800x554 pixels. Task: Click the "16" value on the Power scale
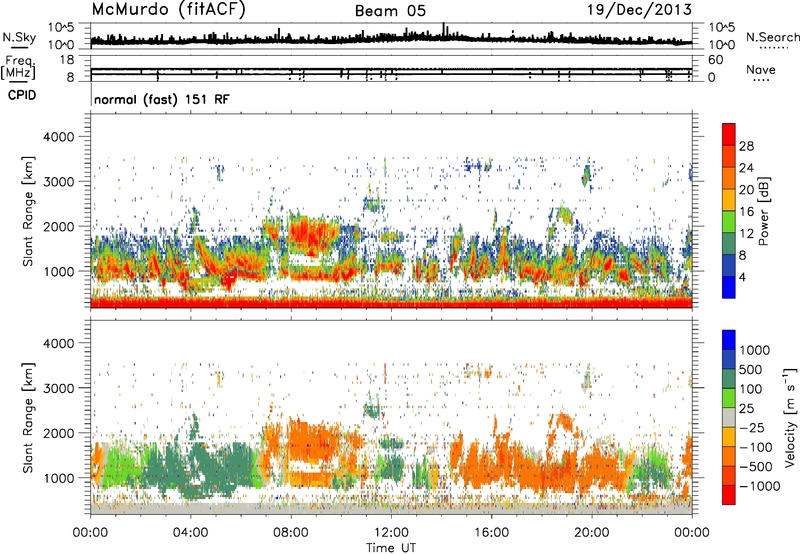click(746, 212)
